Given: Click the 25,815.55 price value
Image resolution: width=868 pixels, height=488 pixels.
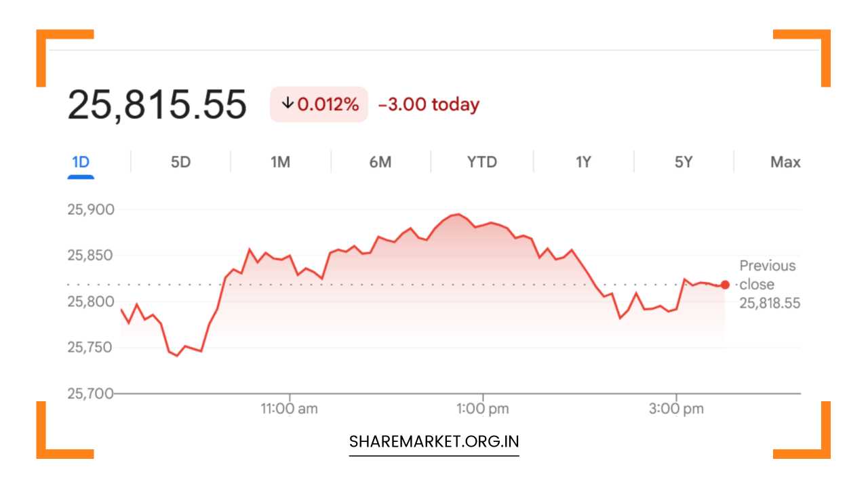Looking at the screenshot, I should (157, 105).
